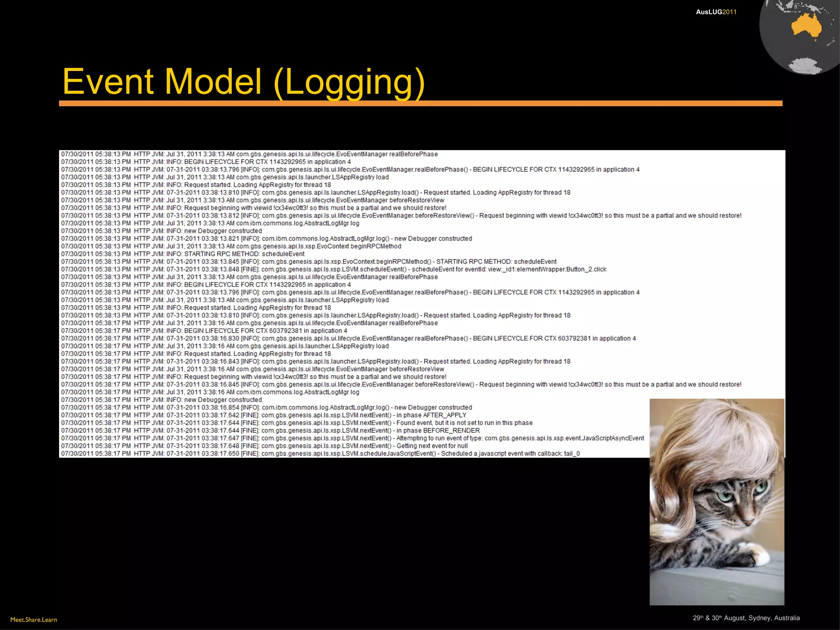This screenshot has width=840, height=630.
Task: Select the 03:38:16.843 LSAppRegistry.load() log line
Action: (x=316, y=362)
